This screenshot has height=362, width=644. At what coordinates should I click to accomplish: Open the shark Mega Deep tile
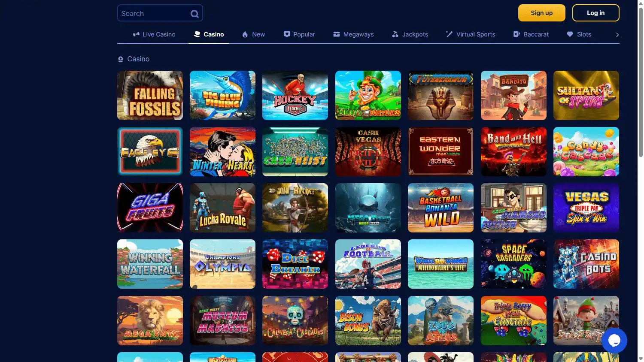pos(368,208)
